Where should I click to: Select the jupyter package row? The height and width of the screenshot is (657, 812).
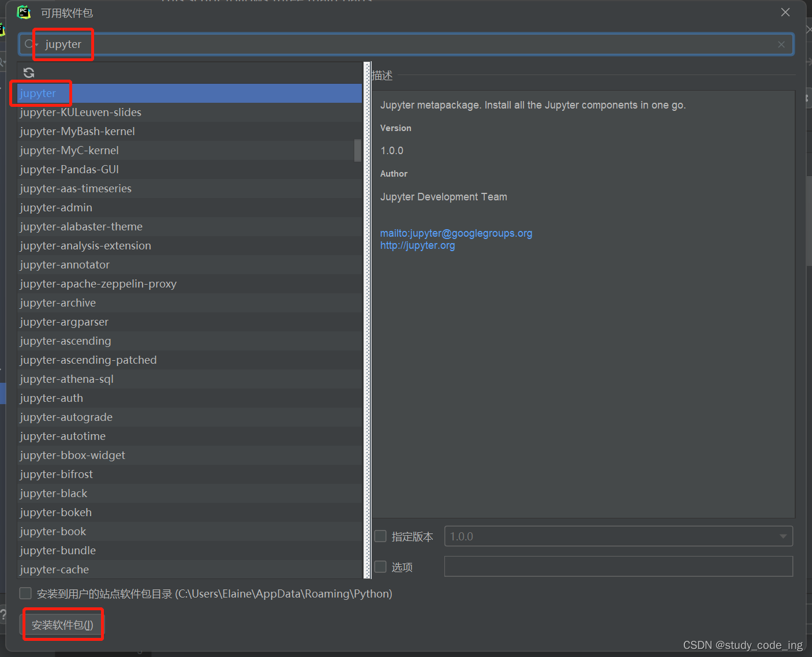[x=189, y=93]
